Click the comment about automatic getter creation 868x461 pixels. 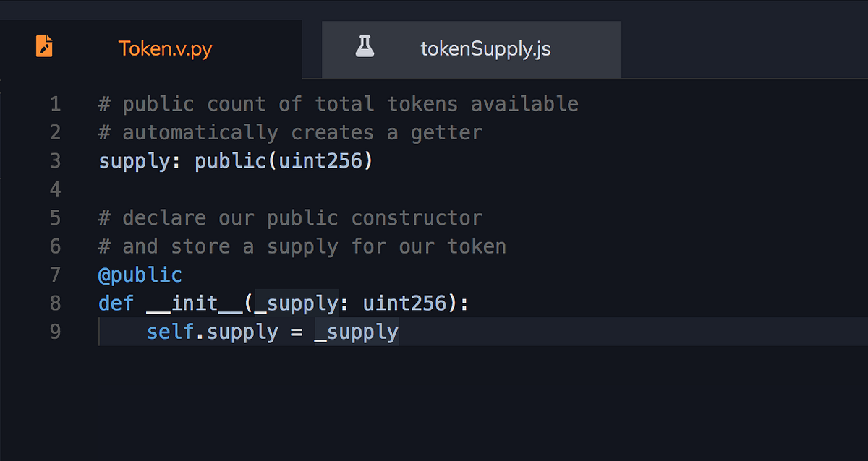[x=289, y=132]
